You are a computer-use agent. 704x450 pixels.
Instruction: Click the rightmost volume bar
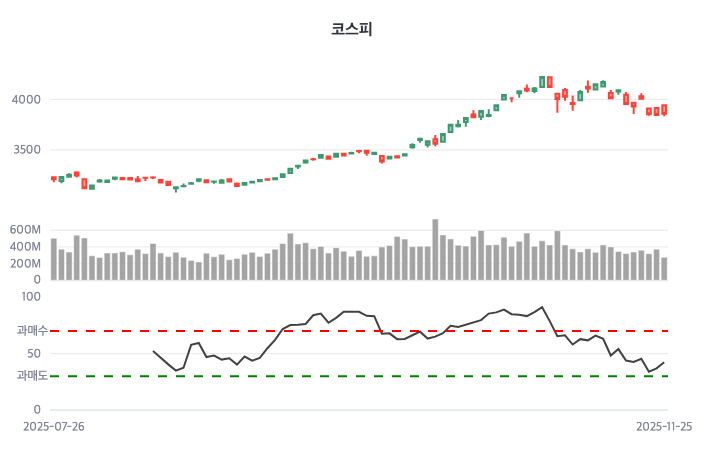664,269
